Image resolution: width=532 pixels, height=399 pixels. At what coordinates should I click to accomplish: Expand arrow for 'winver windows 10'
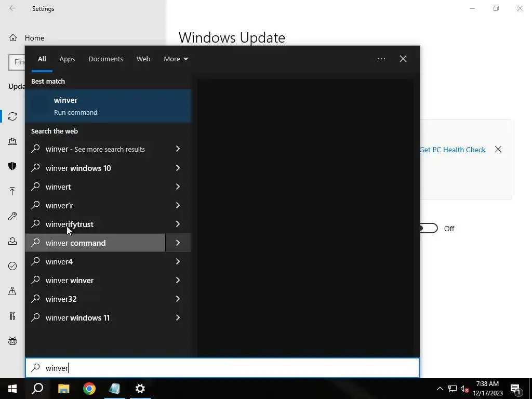click(x=178, y=168)
